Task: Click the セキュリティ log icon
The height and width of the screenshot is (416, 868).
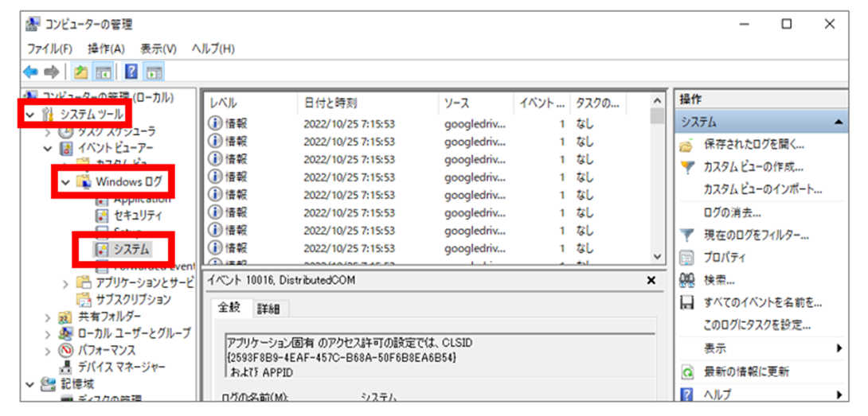Action: pyautogui.click(x=102, y=216)
